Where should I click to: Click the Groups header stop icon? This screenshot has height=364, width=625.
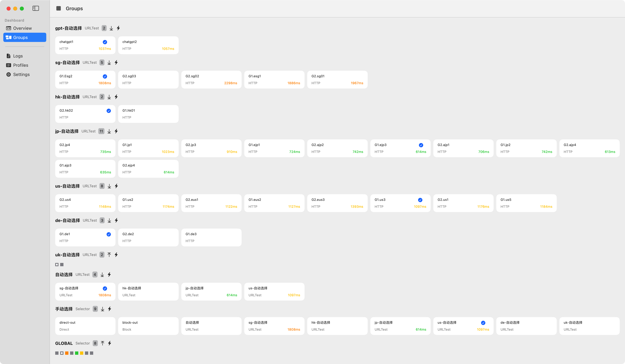[59, 8]
